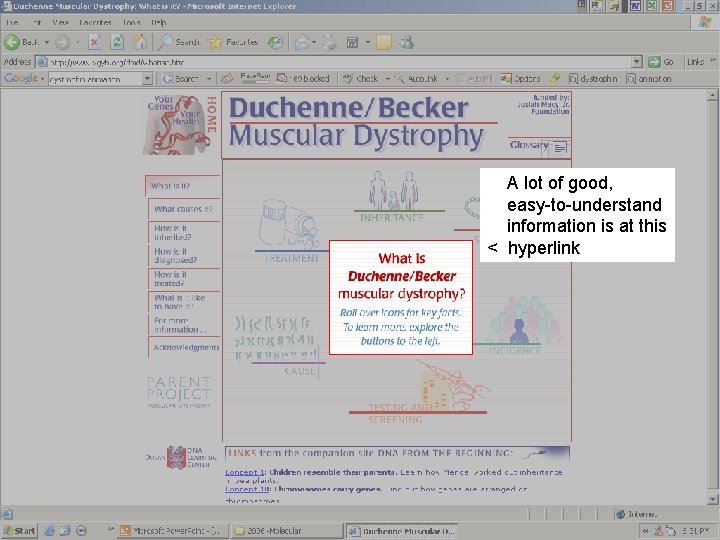
Task: Expand the AutoLink dropdown arrow
Action: tap(447, 79)
